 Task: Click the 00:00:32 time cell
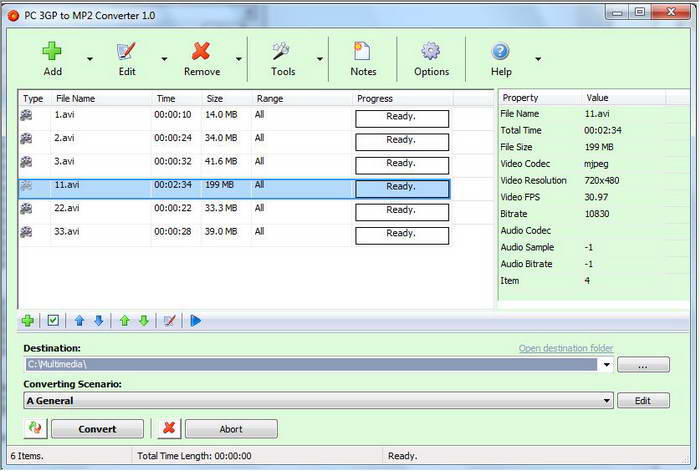point(173,161)
